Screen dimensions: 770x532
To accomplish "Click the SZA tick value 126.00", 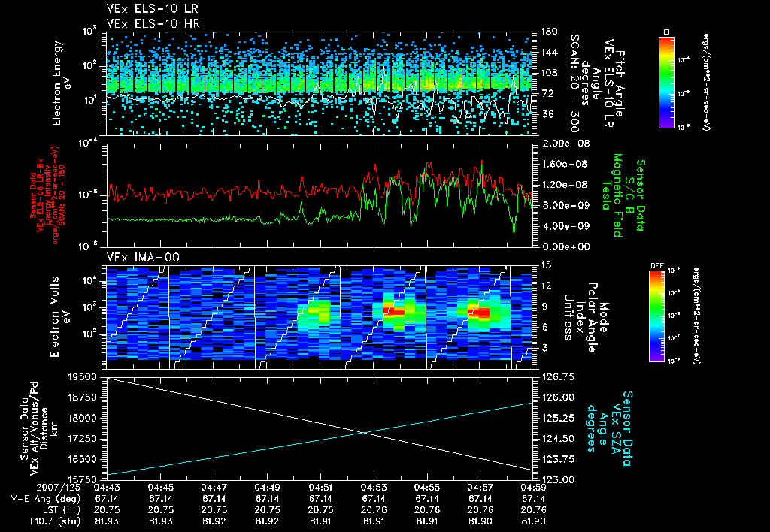I will coord(559,397).
